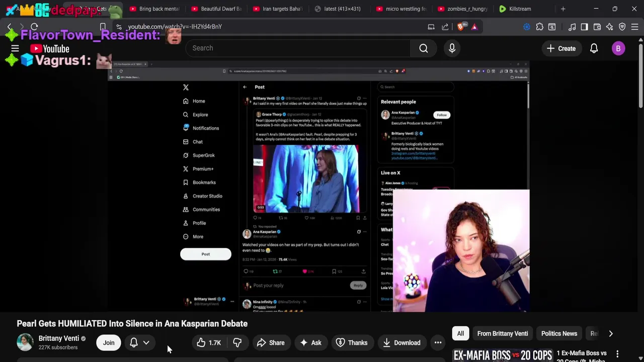Screen dimensions: 644x362
Task: Open the media control music note icon
Action: click(572, 27)
